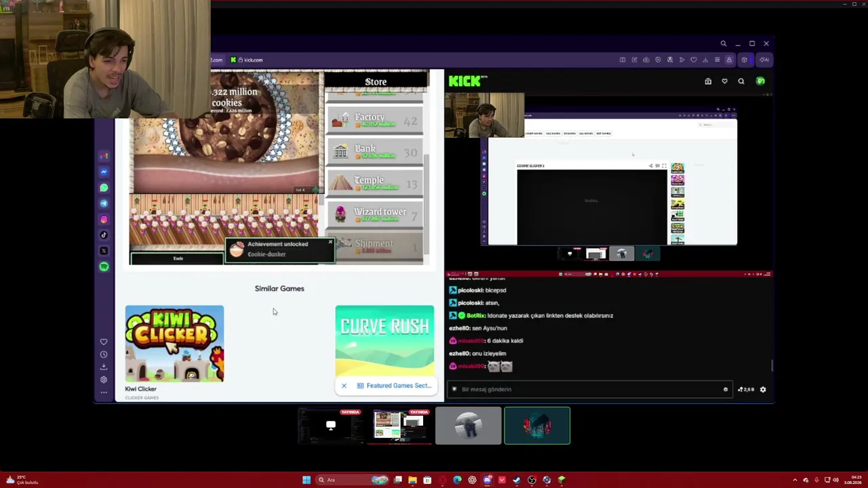This screenshot has height=488, width=868.
Task: Switch to the kick.com browser tab
Action: [x=247, y=60]
